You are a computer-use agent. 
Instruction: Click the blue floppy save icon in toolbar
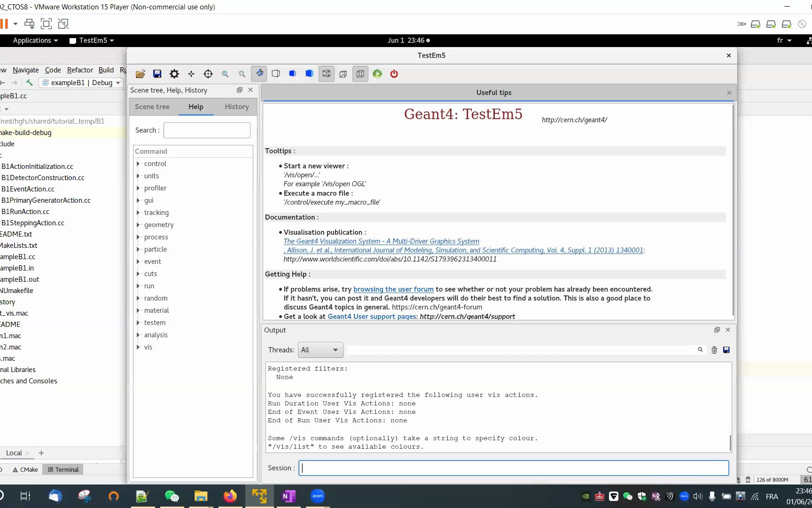click(x=157, y=74)
